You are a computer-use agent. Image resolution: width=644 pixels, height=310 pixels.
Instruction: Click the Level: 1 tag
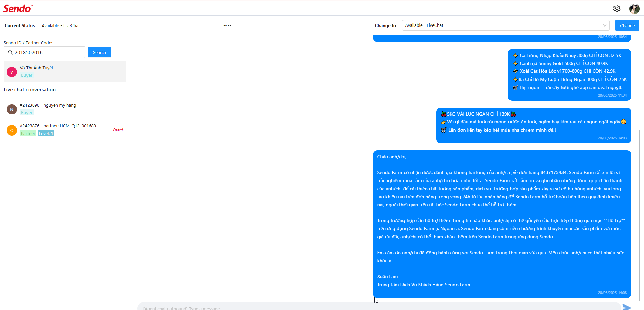(46, 134)
